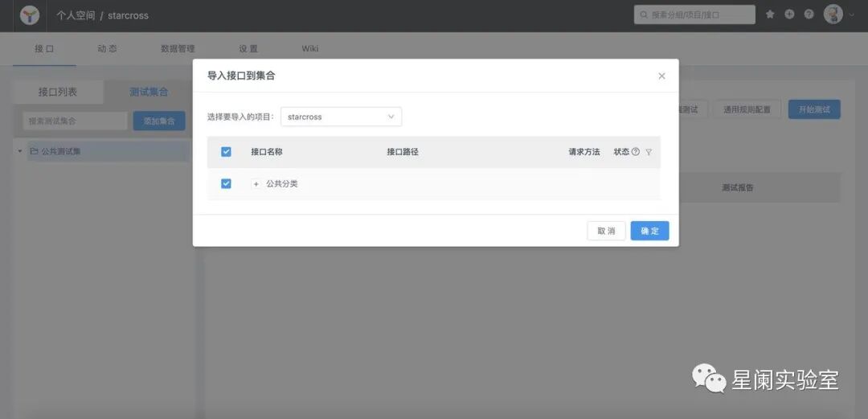Expand the 公共分类 row with plus
This screenshot has width=868, height=419.
click(256, 184)
